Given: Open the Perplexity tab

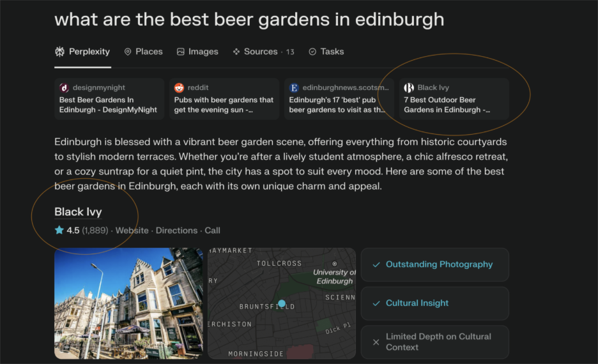Looking at the screenshot, I should pos(82,52).
